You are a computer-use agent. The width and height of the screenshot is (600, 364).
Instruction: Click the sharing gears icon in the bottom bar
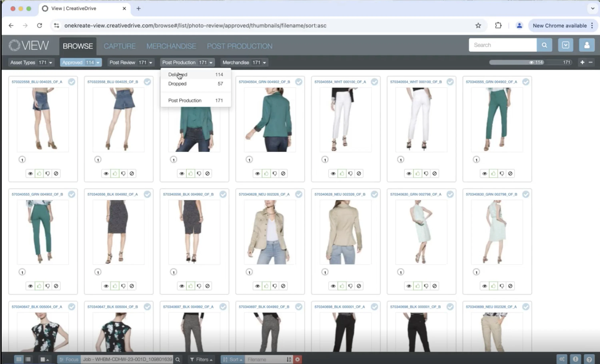click(562, 359)
